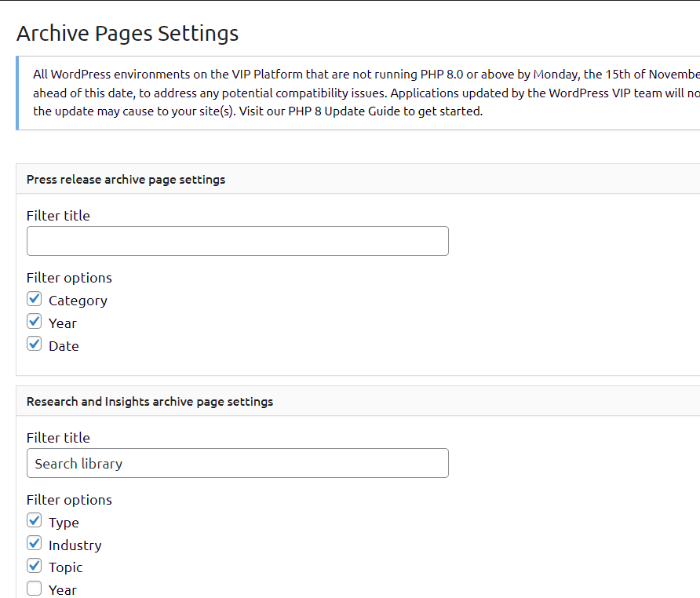Disable the Industry filter checkbox
The height and width of the screenshot is (598, 700).
34,544
